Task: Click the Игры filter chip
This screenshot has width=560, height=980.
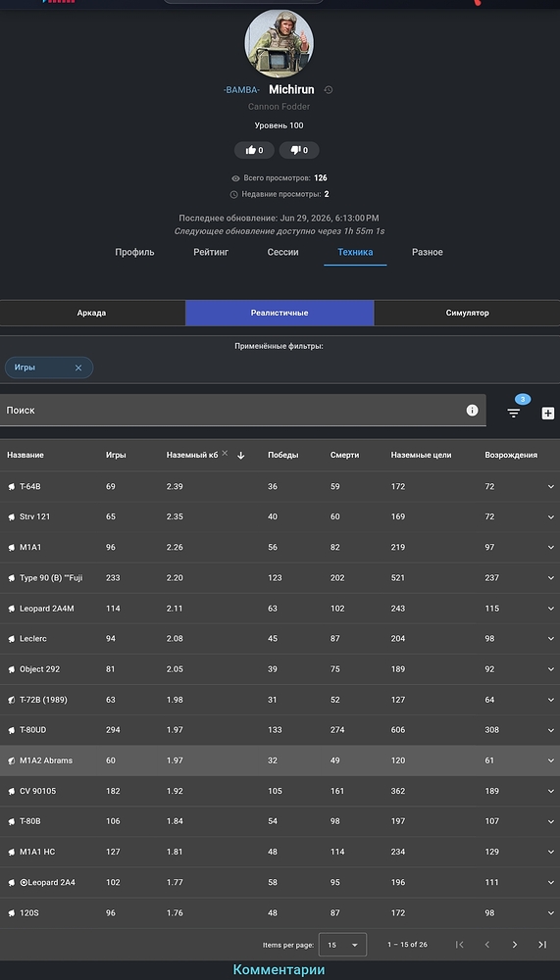Action: (49, 367)
